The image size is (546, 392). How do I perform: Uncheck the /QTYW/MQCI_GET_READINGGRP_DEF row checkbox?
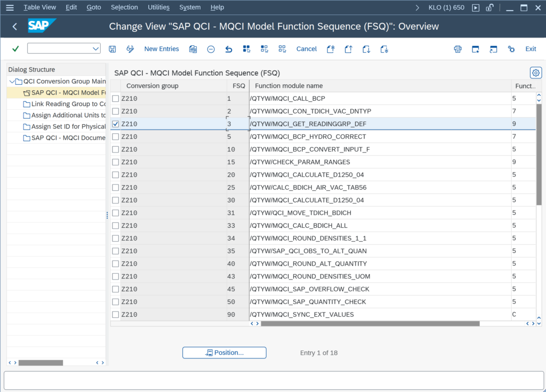tap(116, 124)
